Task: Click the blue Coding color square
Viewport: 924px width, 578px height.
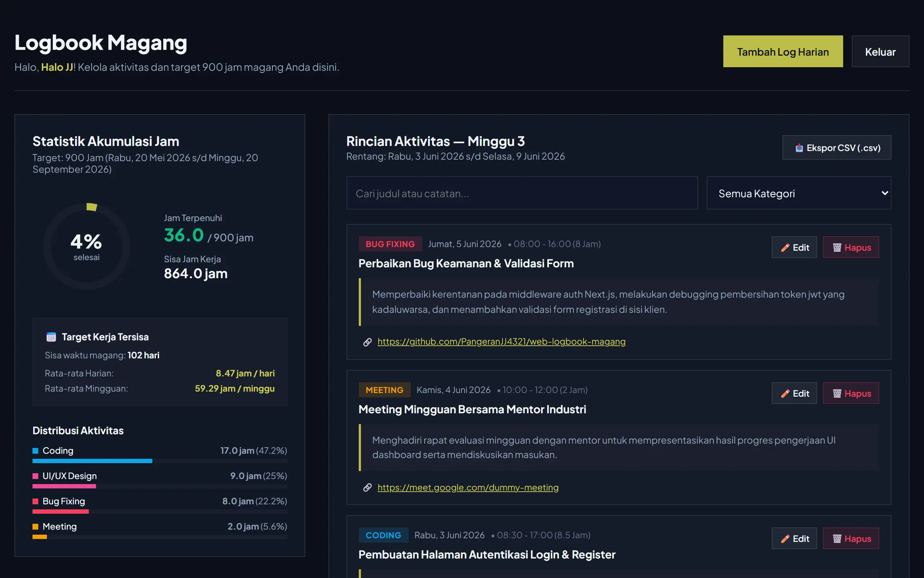Action: tap(35, 451)
